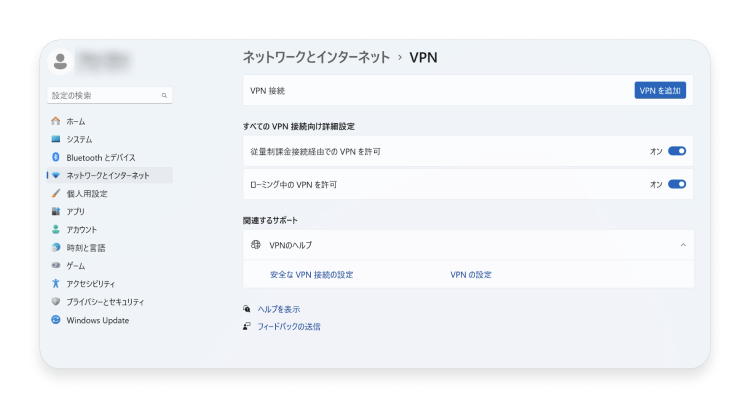Click the すべての VPN 接続向け詳細設定 heading
The width and height of the screenshot is (750, 409).
click(x=298, y=126)
